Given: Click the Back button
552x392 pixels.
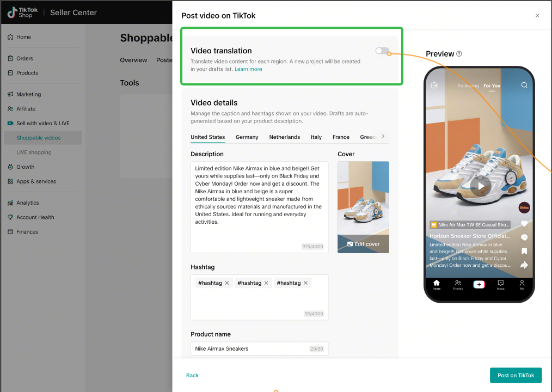Looking at the screenshot, I should (x=192, y=375).
